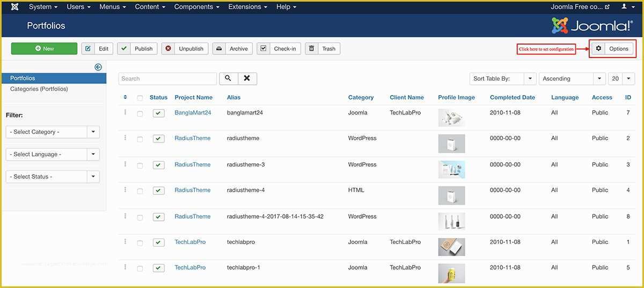Click the techlabpro-1 profile image thumbnail
The image size is (644, 288).
click(451, 273)
